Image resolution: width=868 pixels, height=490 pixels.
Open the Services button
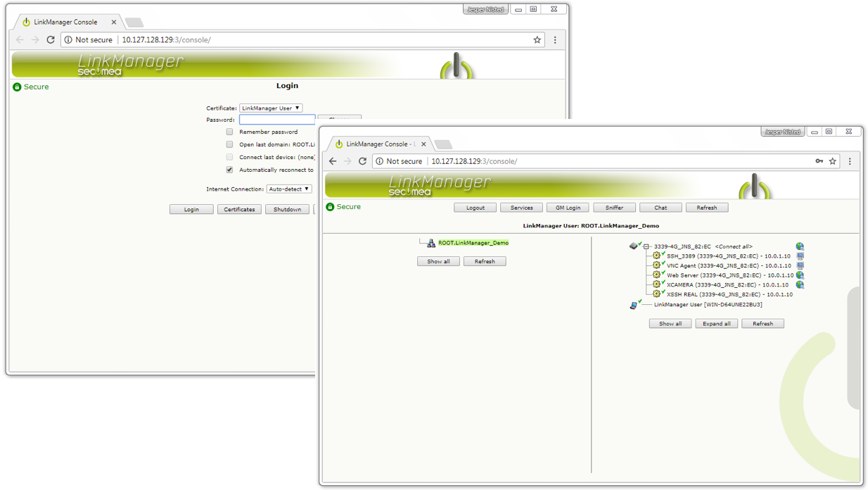(x=521, y=208)
